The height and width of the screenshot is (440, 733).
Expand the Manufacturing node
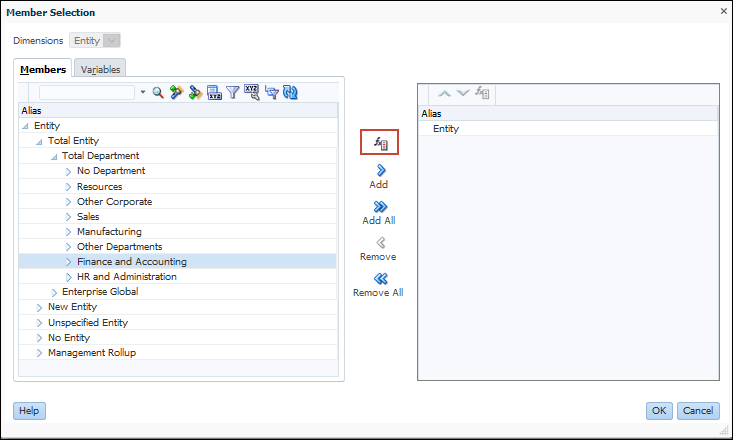68,232
